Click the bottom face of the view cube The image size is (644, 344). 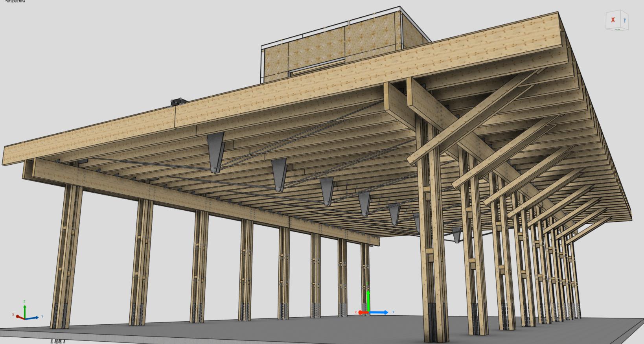point(618,29)
